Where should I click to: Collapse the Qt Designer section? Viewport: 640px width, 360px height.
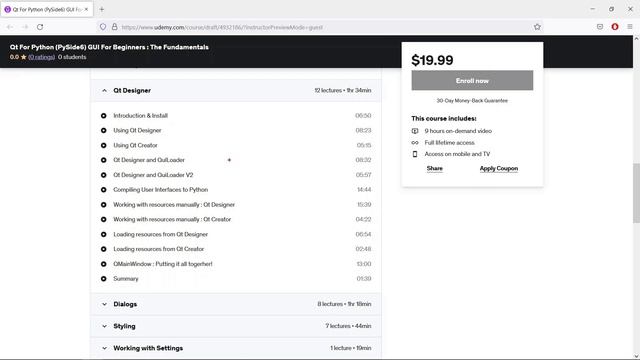coord(236,90)
